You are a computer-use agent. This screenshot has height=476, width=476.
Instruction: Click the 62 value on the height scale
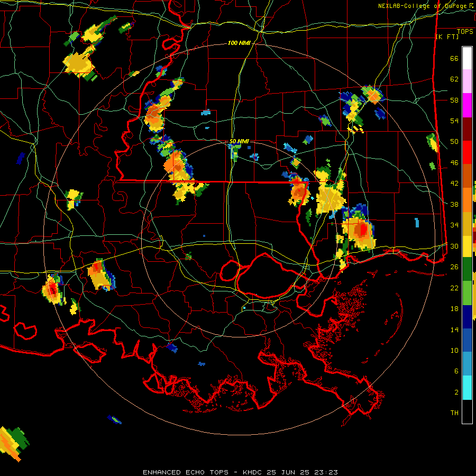pos(454,79)
